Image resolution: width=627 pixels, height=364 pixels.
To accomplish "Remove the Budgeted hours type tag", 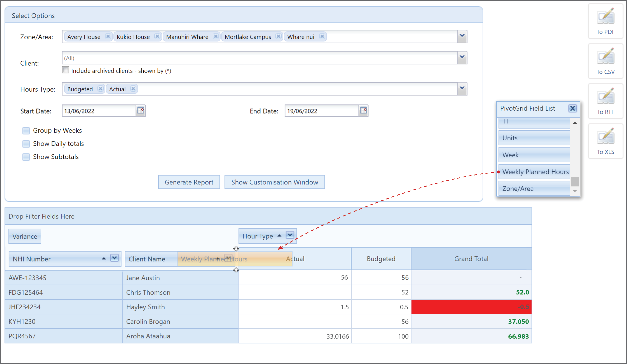I will pos(100,89).
